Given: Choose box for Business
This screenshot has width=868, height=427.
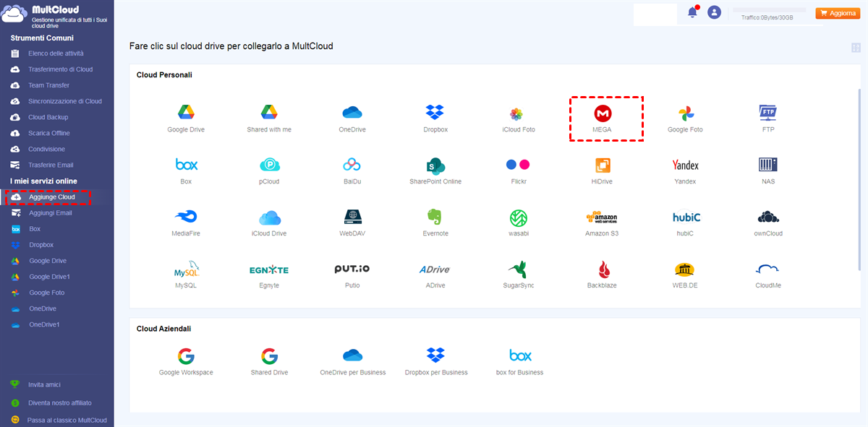Looking at the screenshot, I should click(520, 355).
